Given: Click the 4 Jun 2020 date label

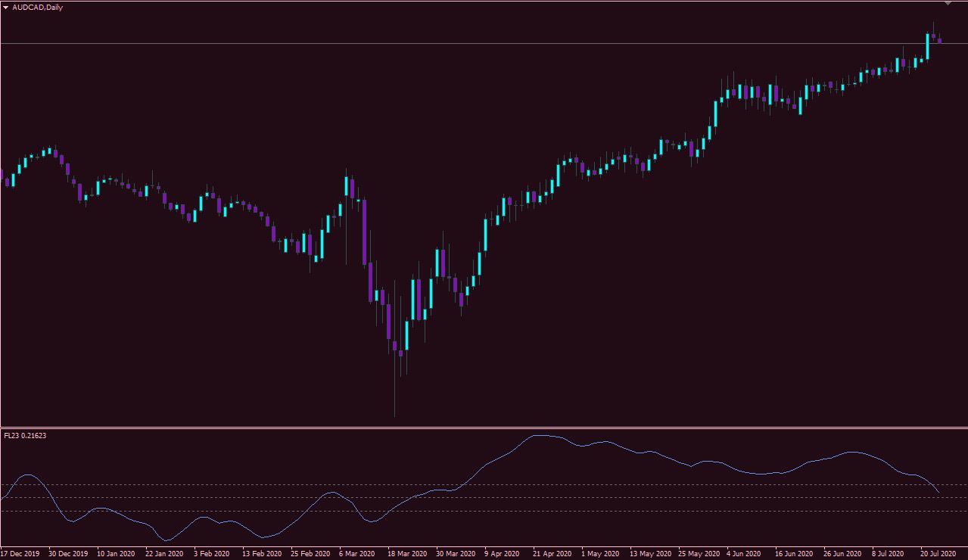Looking at the screenshot, I should pos(745,553).
